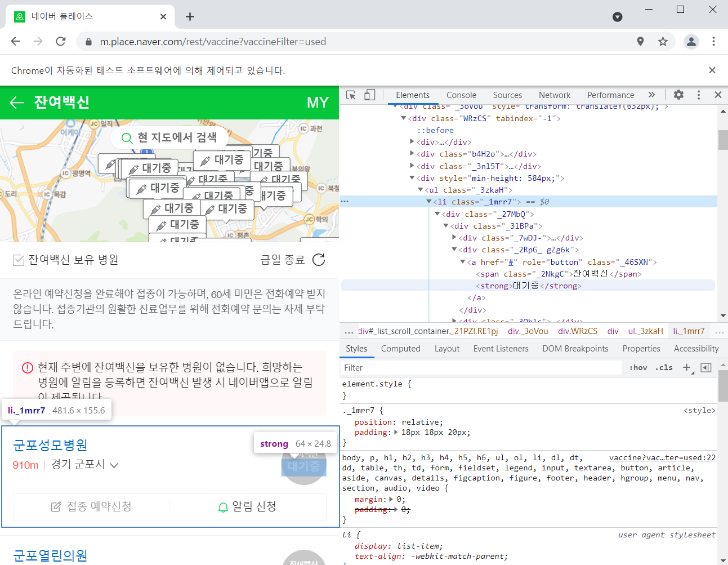Open vaccine?vac…ter=used:22 stylesheet link
Viewport: 728px width, 565px height.
(662, 458)
